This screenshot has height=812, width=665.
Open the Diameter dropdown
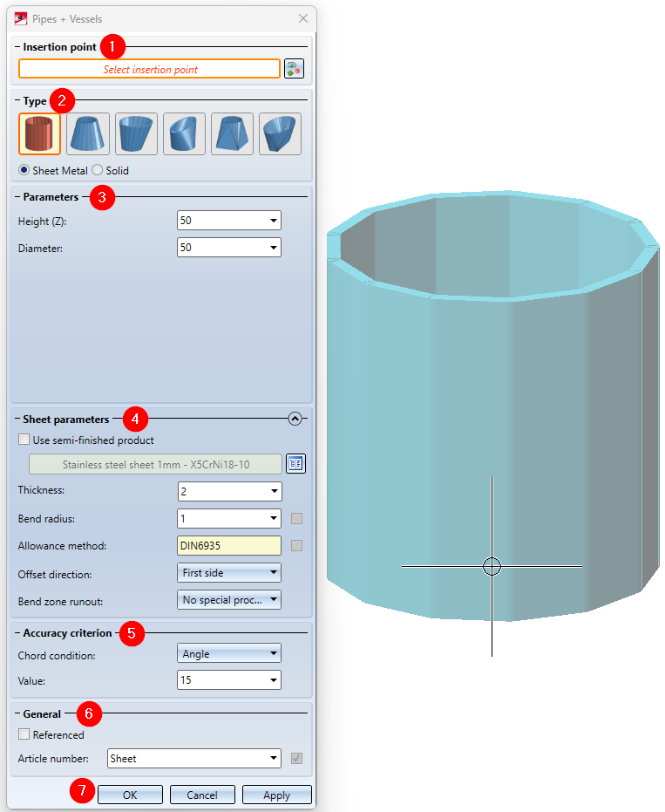pos(274,248)
